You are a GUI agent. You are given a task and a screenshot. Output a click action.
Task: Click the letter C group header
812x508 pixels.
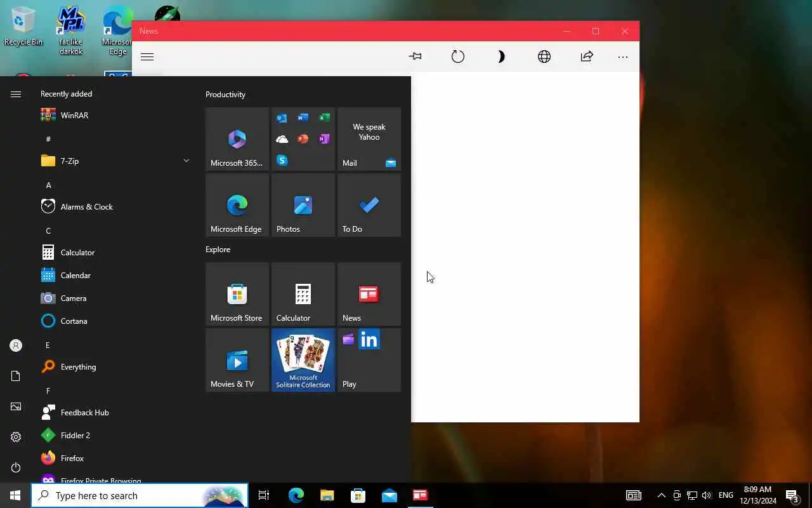point(48,231)
